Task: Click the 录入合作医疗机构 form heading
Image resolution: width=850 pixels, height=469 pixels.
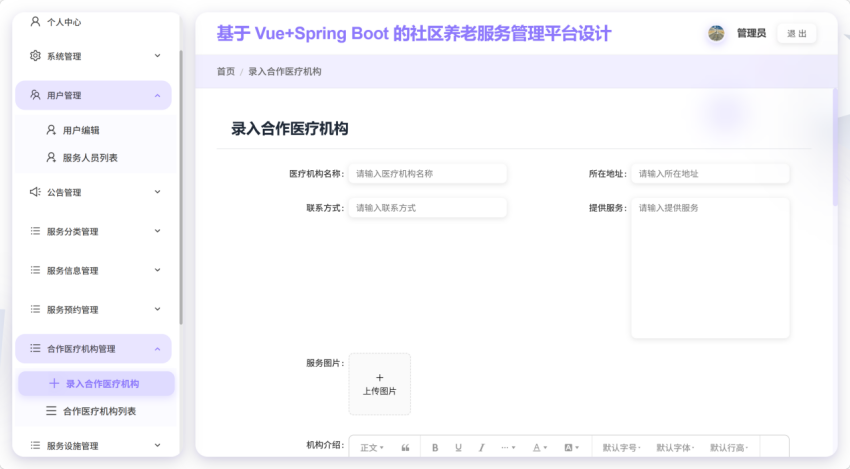Action: tap(289, 129)
